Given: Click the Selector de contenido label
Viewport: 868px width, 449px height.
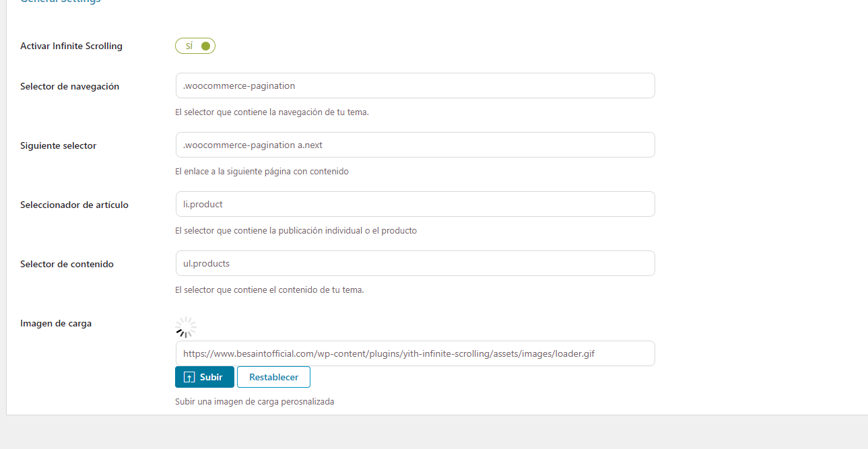Looking at the screenshot, I should (x=67, y=264).
